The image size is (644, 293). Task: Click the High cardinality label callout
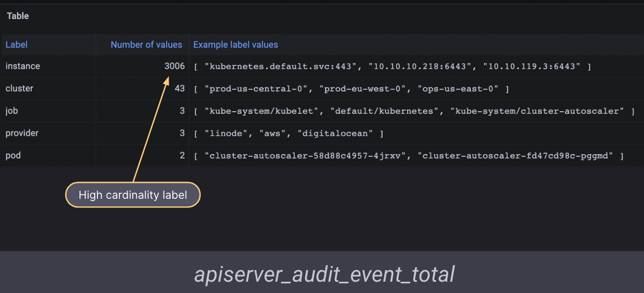tap(133, 195)
